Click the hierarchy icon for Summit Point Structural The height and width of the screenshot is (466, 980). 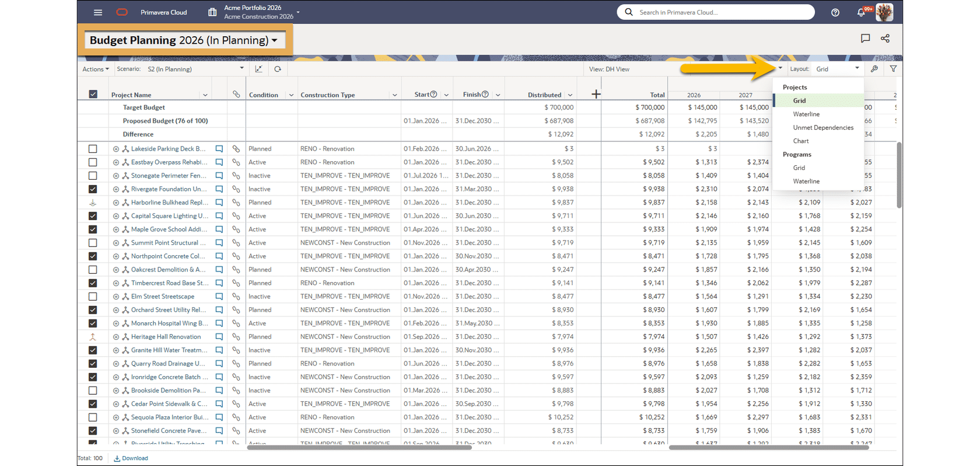pyautogui.click(x=125, y=243)
